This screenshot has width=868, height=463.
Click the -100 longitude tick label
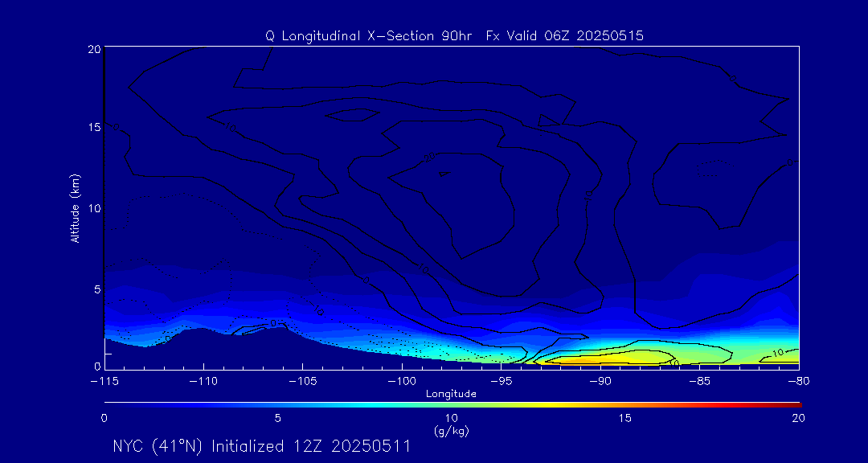click(x=402, y=383)
